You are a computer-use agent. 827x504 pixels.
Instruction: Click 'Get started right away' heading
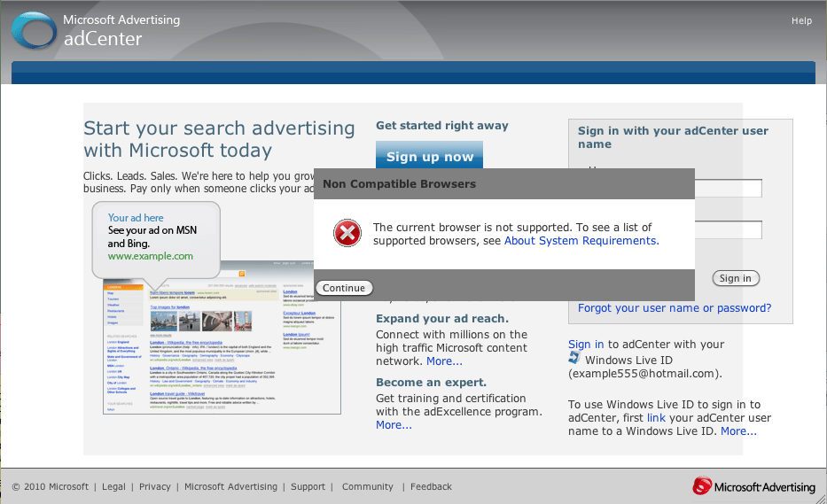[x=442, y=126]
